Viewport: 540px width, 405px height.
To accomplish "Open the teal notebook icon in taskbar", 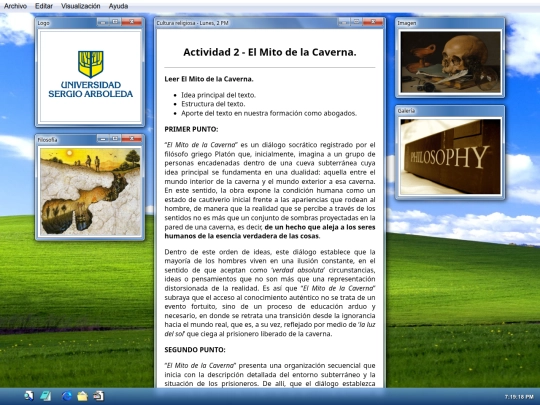I will tap(46, 396).
